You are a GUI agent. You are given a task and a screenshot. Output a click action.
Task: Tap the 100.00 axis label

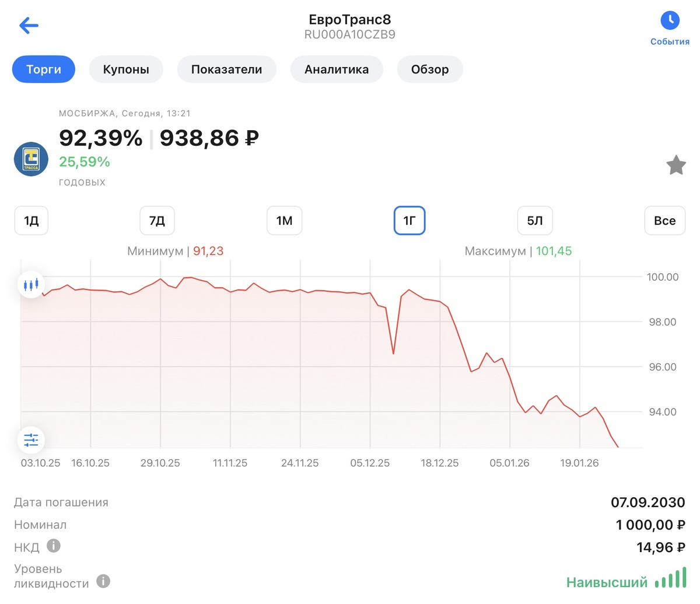(663, 277)
